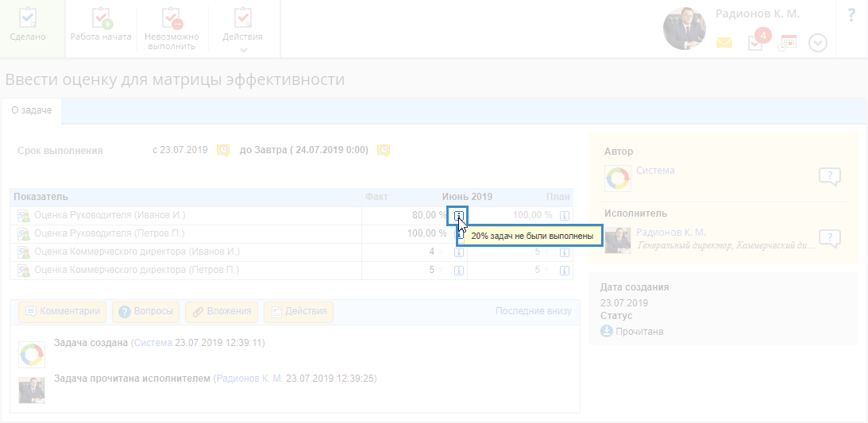This screenshot has width=868, height=423.
Task: Open Радионов К. М. link in history entry
Action: (x=249, y=379)
